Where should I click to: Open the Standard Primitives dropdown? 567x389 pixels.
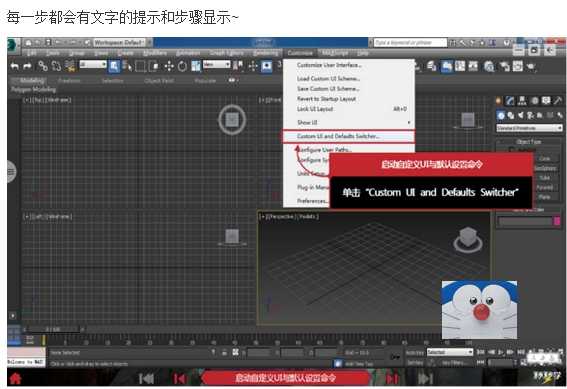pos(529,128)
